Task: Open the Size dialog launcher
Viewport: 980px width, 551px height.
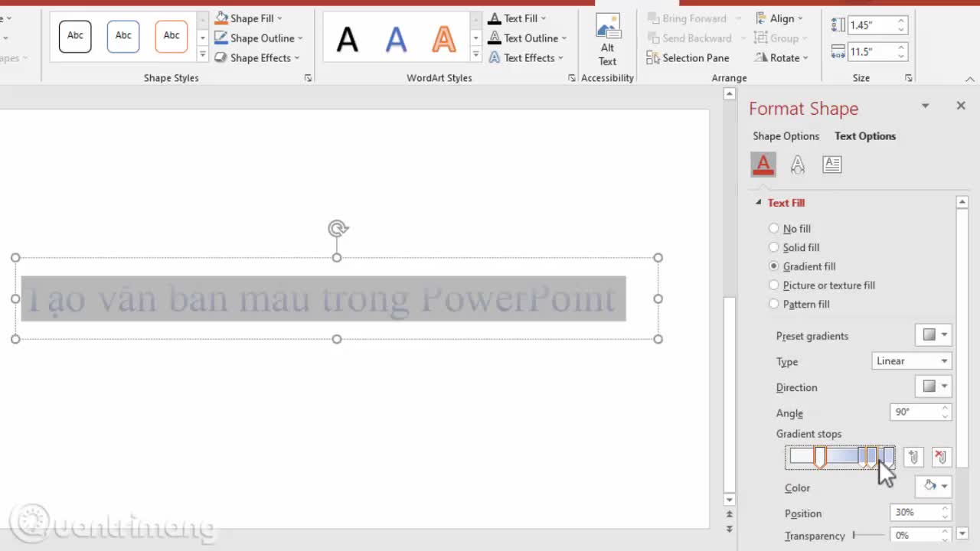Action: click(x=909, y=78)
